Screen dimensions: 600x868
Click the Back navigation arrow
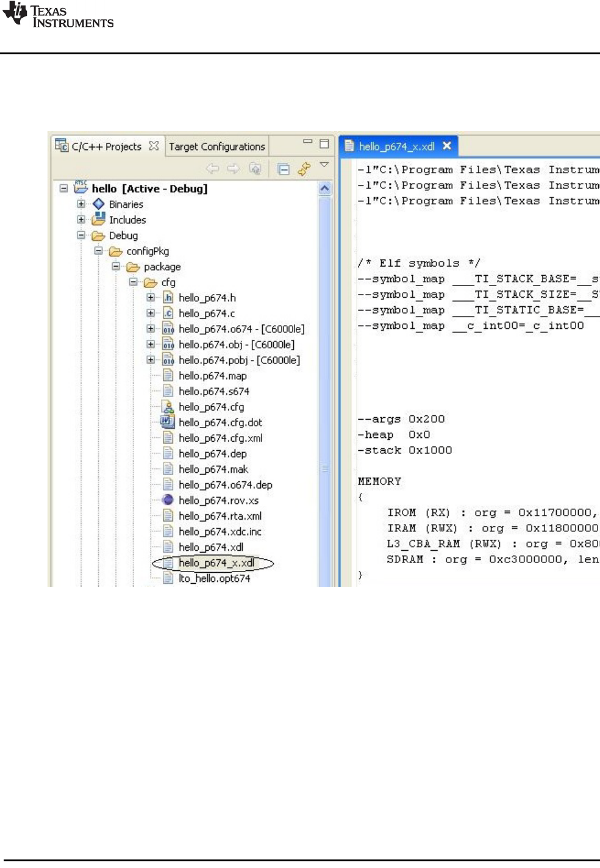click(x=212, y=168)
